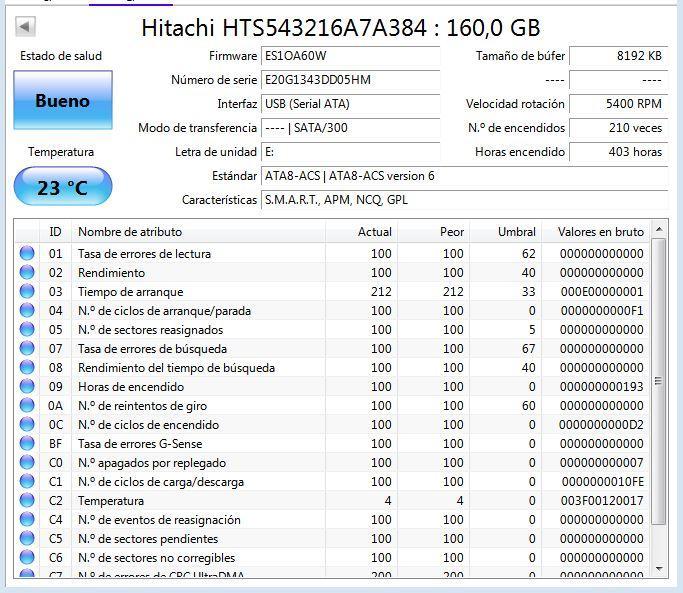Click the Umbral column header

click(505, 232)
